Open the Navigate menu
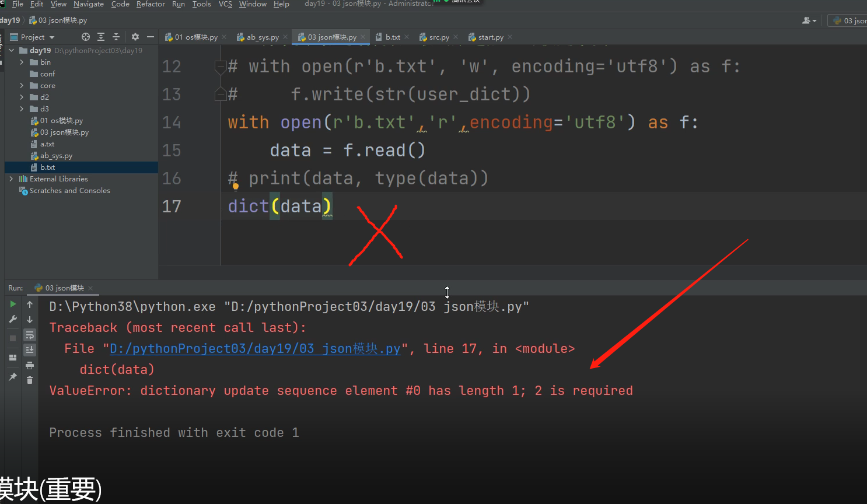Viewport: 867px width, 504px height. point(89,4)
